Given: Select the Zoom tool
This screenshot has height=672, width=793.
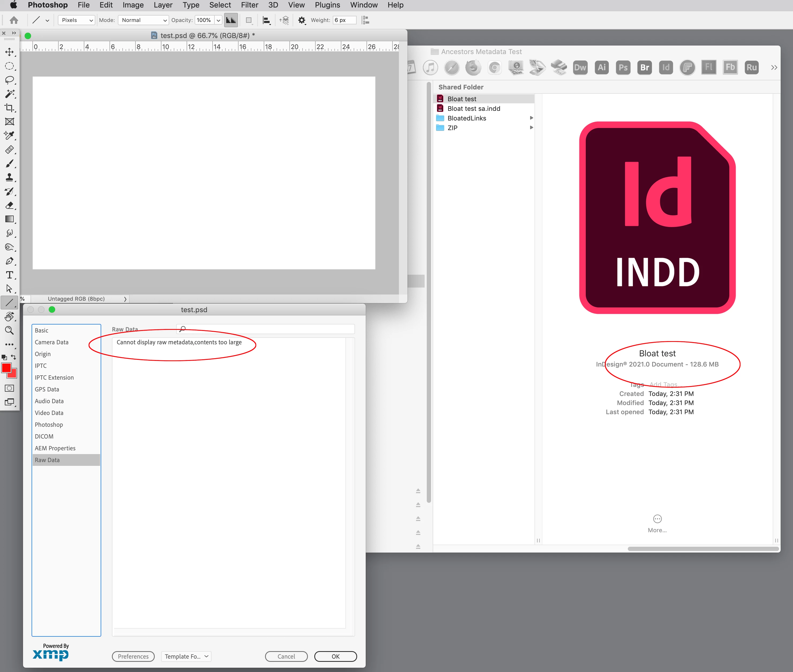Looking at the screenshot, I should [10, 330].
